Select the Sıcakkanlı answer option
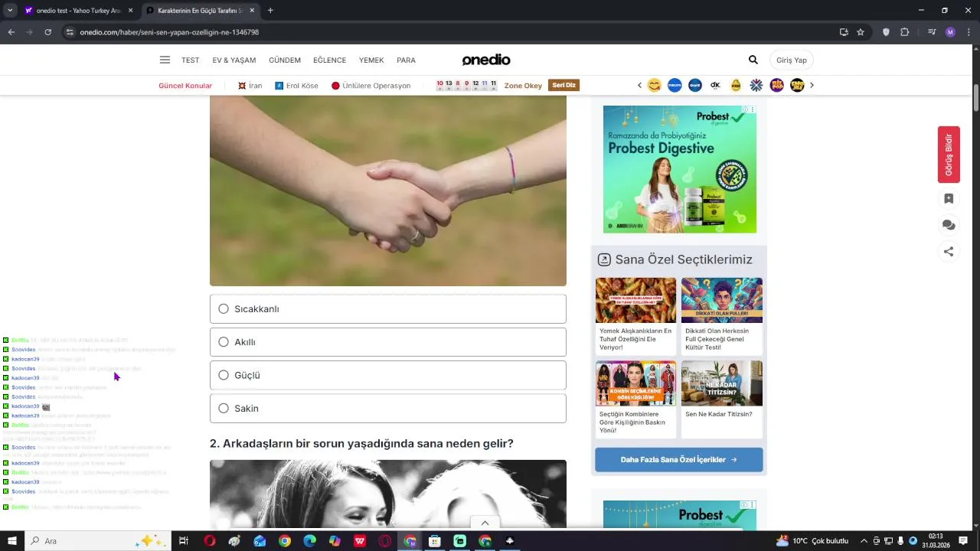Image resolution: width=980 pixels, height=551 pixels. (388, 309)
